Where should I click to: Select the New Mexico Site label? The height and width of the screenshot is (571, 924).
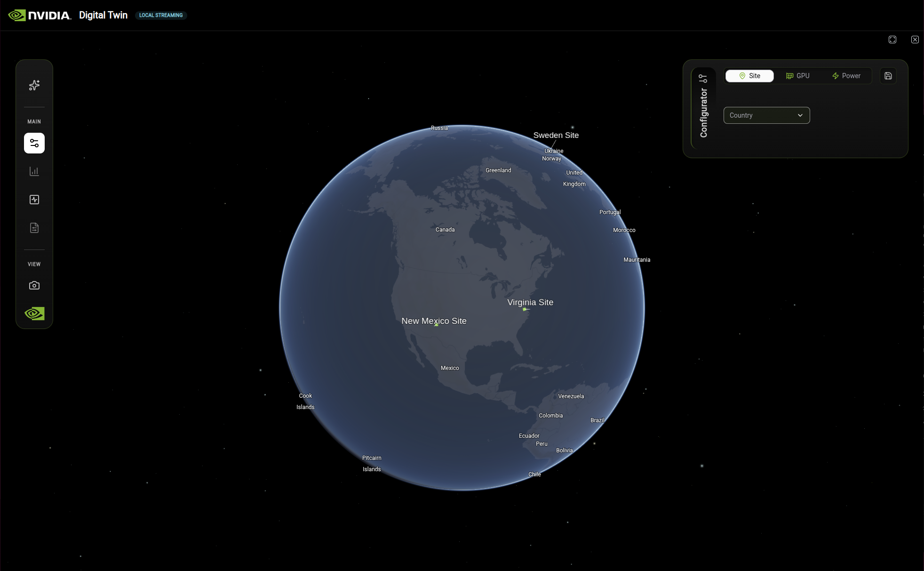point(434,321)
